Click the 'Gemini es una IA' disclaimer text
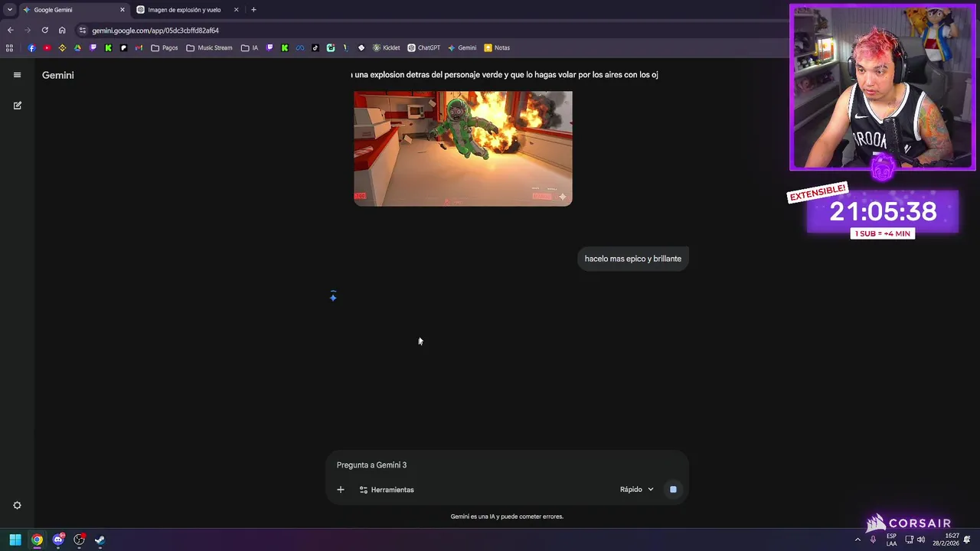The width and height of the screenshot is (980, 551). pyautogui.click(x=507, y=517)
